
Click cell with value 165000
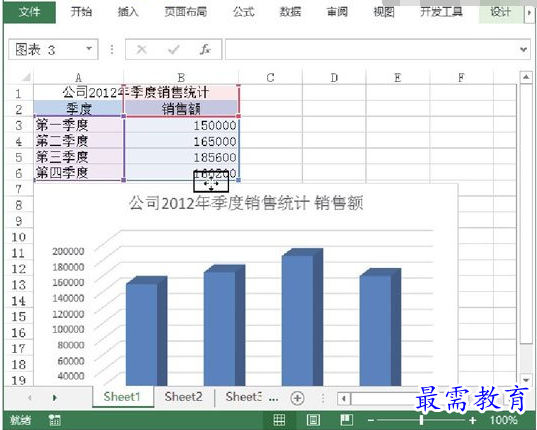181,141
